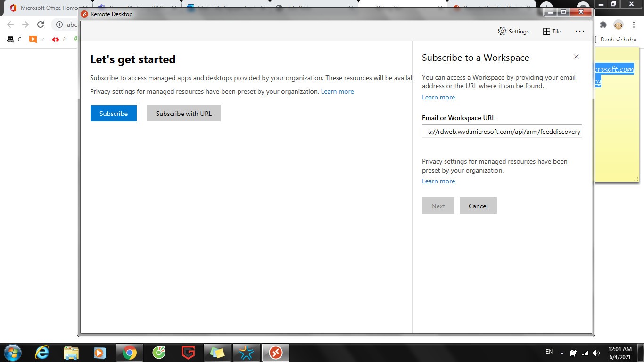644x362 pixels.
Task: Open media player taskbar icon
Action: 99,353
